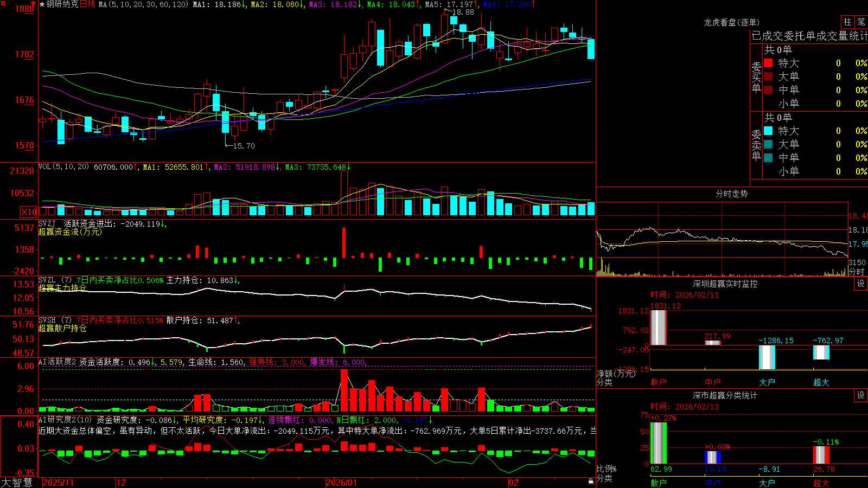The height and width of the screenshot is (488, 868).
Task: Click the lock icon on the date axis
Action: point(591,481)
